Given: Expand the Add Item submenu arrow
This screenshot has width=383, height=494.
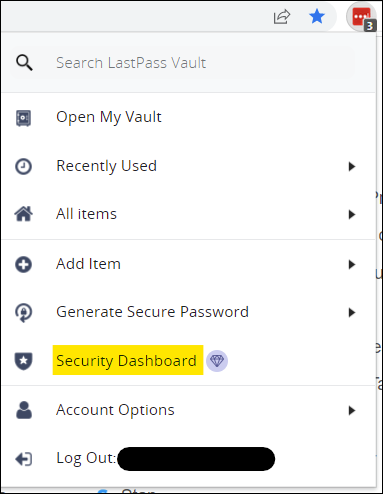Looking at the screenshot, I should point(352,265).
